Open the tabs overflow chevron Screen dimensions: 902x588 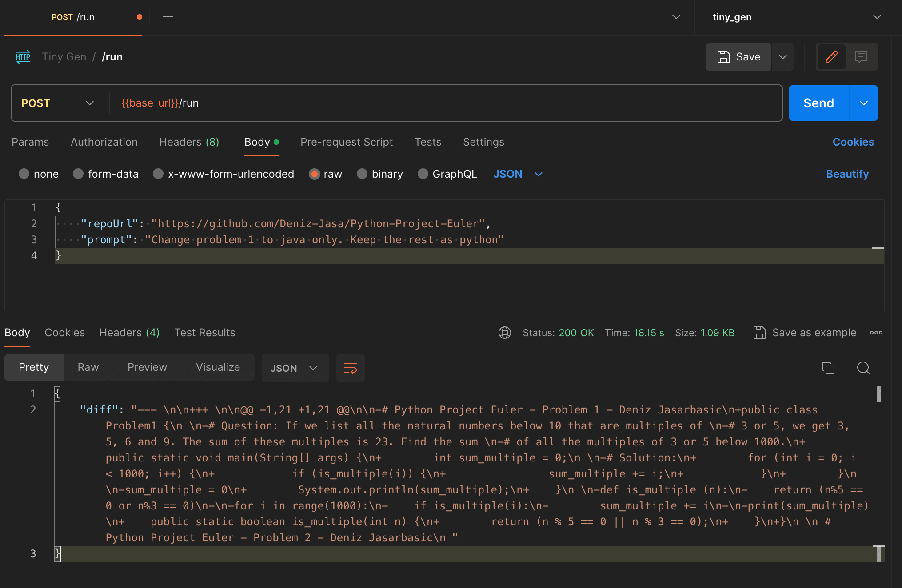click(676, 17)
